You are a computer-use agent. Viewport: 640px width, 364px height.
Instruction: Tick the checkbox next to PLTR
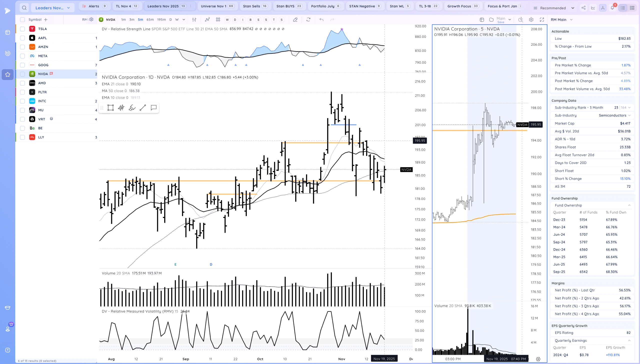[x=22, y=92]
